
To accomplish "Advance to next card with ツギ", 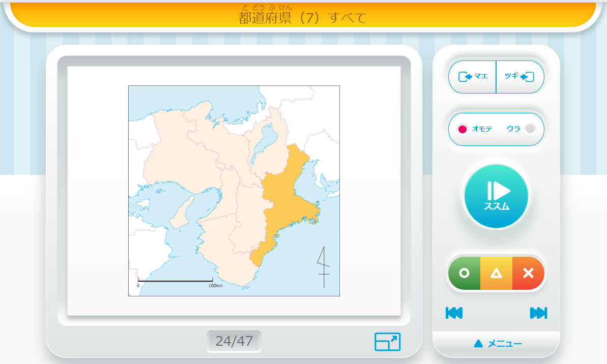I will (519, 77).
